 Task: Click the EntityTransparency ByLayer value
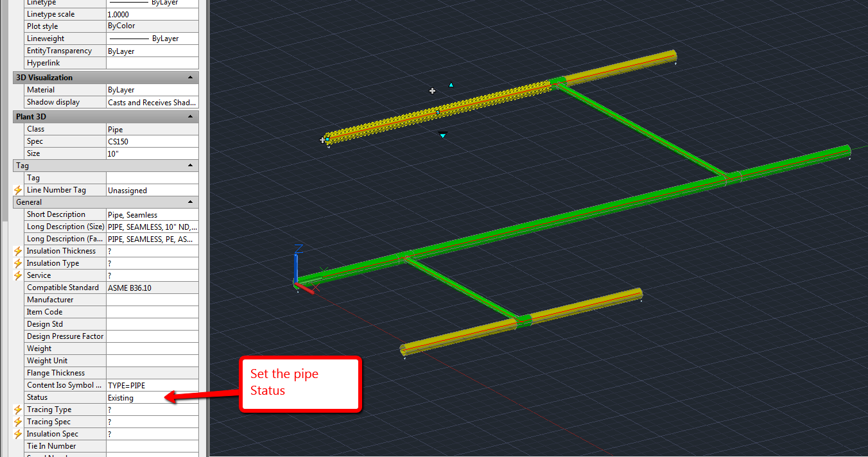[152, 51]
